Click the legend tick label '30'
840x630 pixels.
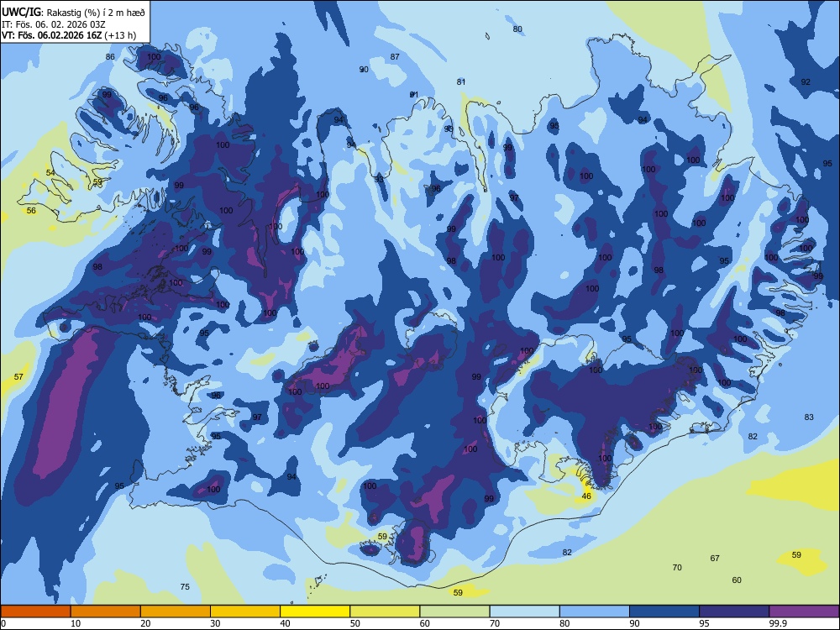point(215,623)
